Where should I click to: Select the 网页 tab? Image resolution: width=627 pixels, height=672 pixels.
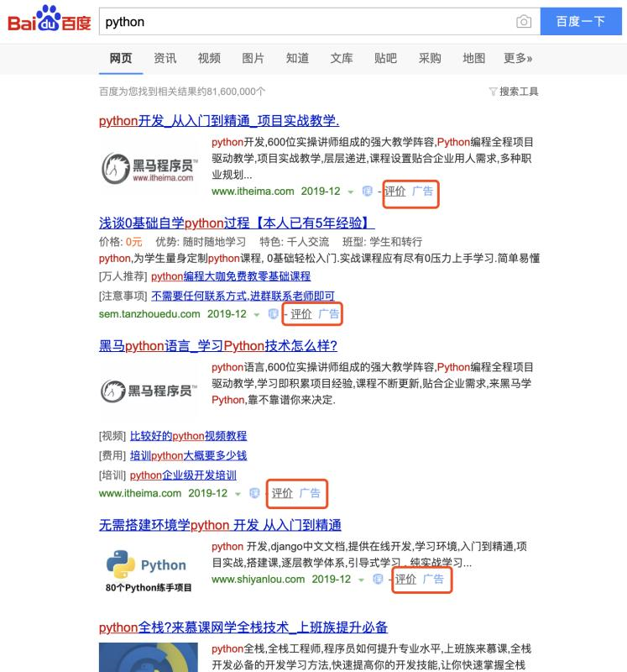pyautogui.click(x=121, y=58)
